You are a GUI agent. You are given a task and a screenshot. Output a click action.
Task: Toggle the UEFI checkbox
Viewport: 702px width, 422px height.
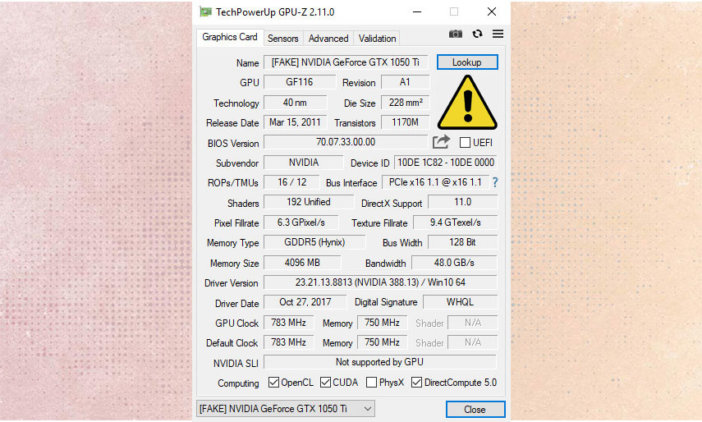(x=465, y=143)
